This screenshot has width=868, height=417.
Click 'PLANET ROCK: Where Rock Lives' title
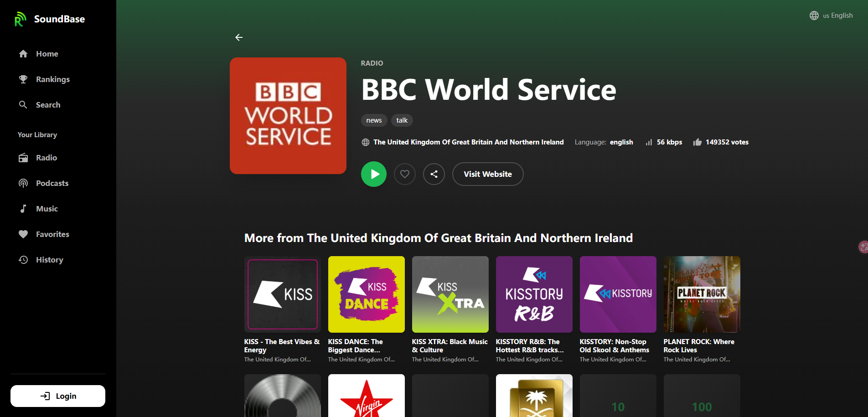699,346
